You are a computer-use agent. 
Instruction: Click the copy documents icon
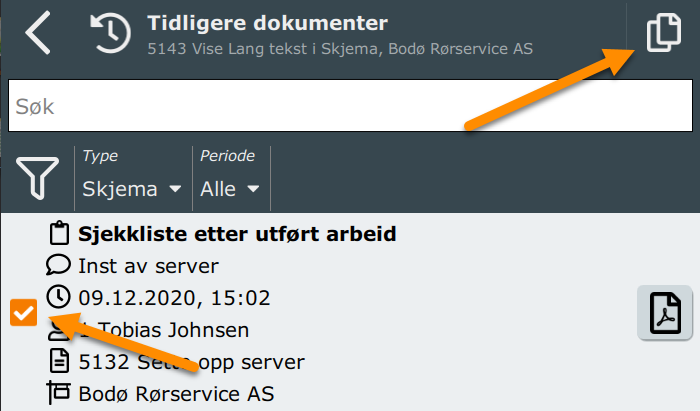click(x=664, y=33)
